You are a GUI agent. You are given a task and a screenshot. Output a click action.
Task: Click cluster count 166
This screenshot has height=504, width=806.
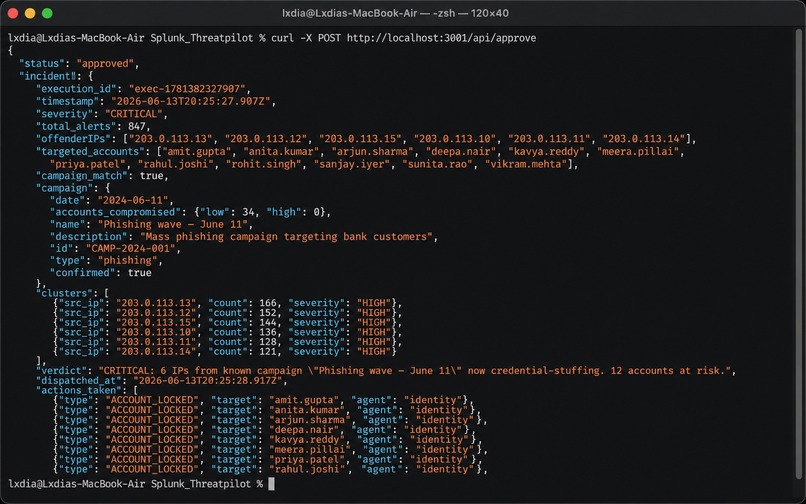tap(268, 303)
